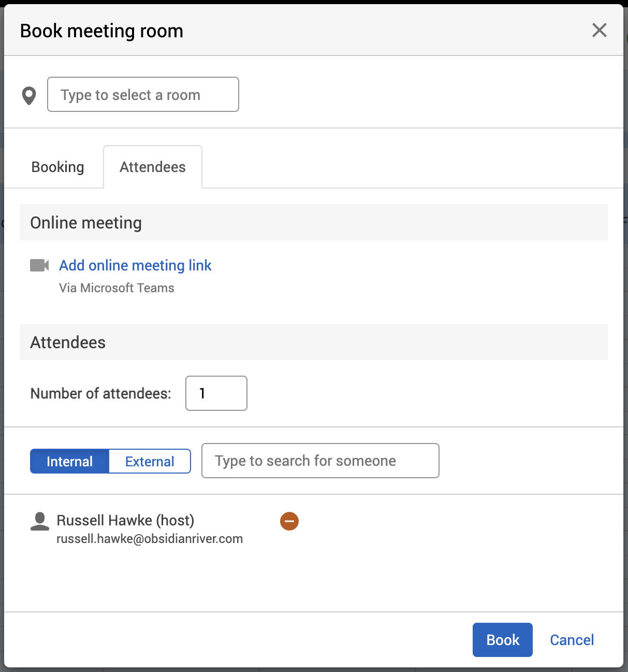The height and width of the screenshot is (672, 628).
Task: Click the person avatar icon beside Russell Hawke
Action: tap(40, 521)
